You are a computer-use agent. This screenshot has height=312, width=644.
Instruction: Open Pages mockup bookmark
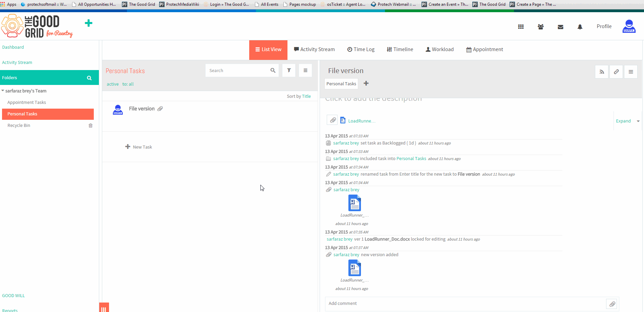(300, 4)
